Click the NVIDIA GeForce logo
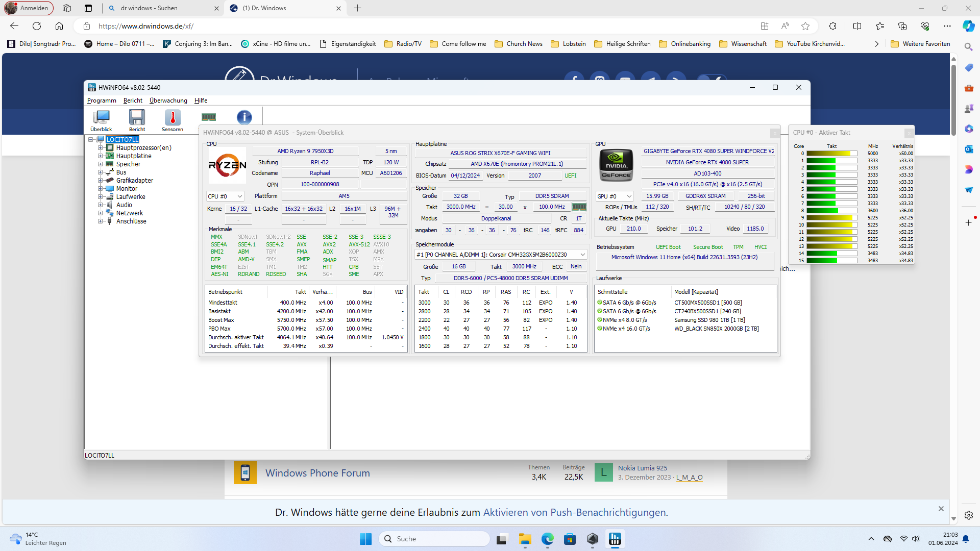980x551 pixels. 616,165
